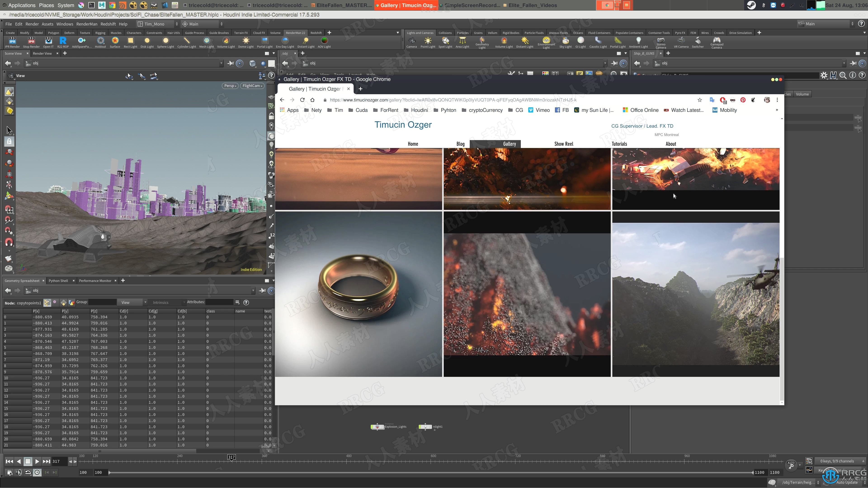Image resolution: width=868 pixels, height=488 pixels.
Task: Toggle audio speaker button in playbar
Action: (x=19, y=472)
